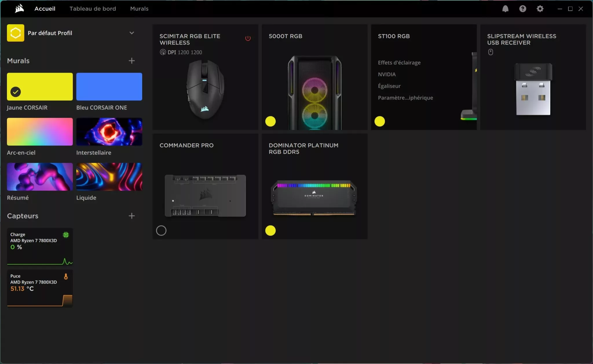Open the settings gear icon

[x=540, y=9]
